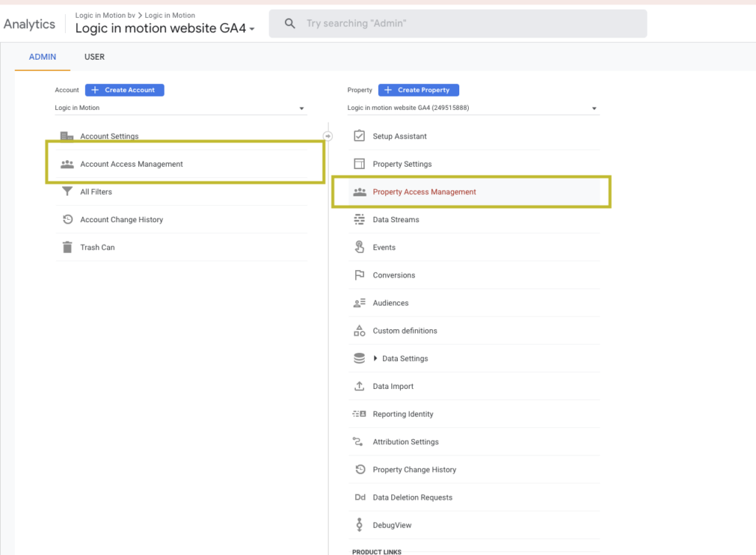Image resolution: width=756 pixels, height=555 pixels.
Task: Open Data Import
Action: (x=393, y=387)
